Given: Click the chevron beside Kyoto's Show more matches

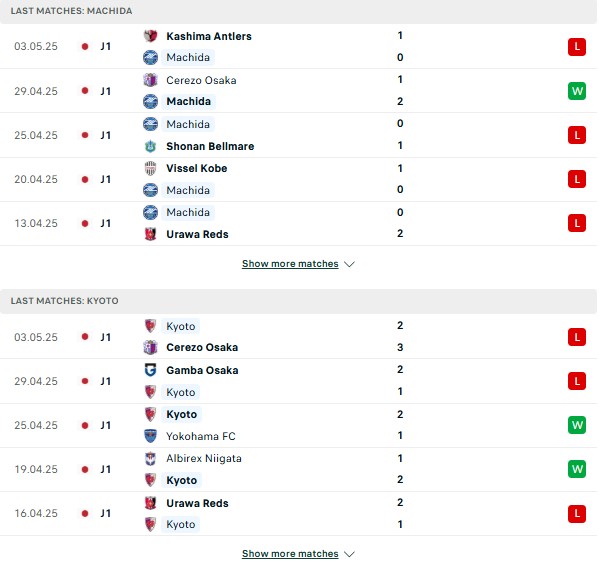Looking at the screenshot, I should [349, 554].
